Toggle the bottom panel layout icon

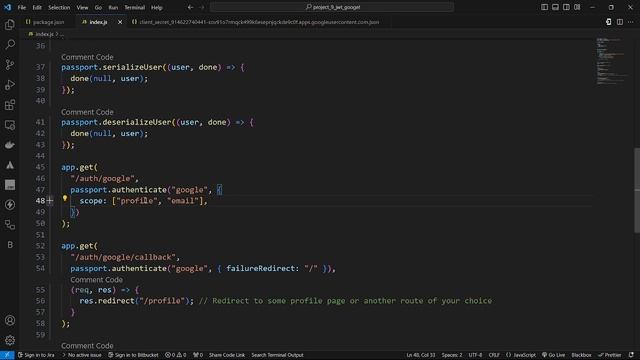[x=555, y=7]
